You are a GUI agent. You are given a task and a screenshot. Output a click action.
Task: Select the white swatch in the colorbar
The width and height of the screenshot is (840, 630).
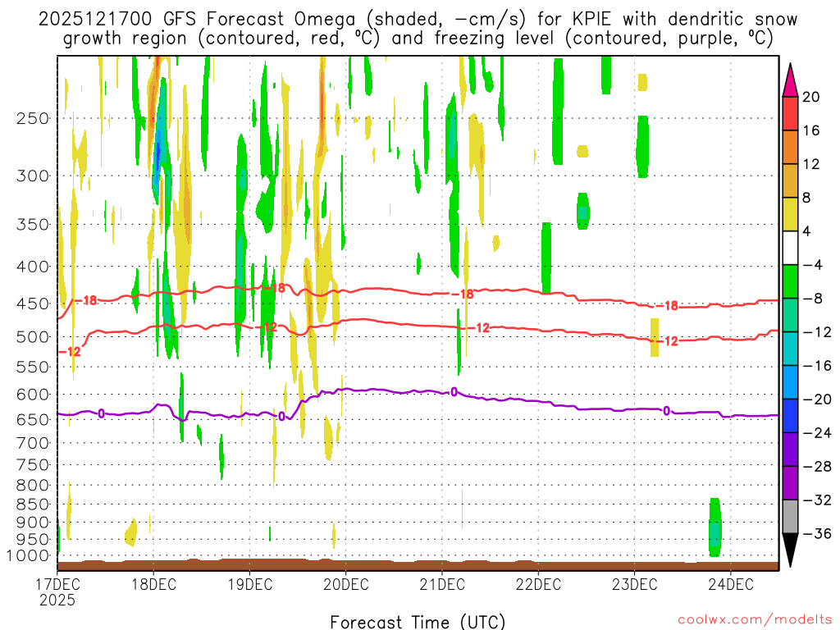coord(791,248)
